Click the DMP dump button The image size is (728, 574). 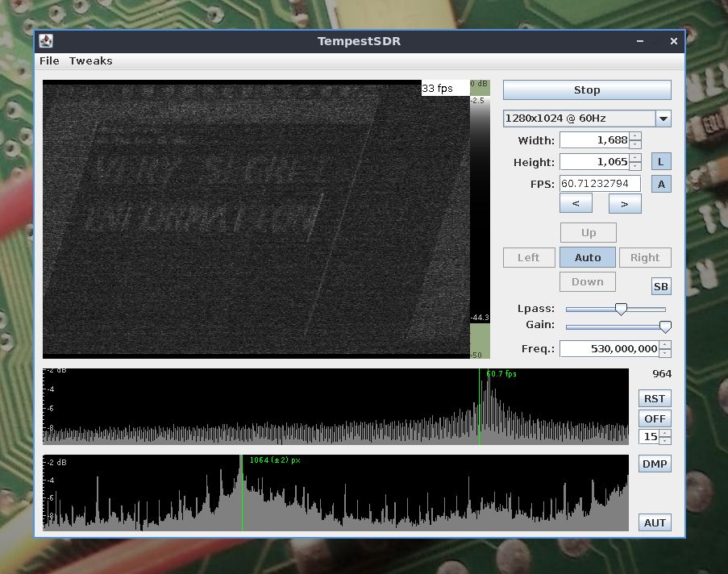(x=655, y=464)
